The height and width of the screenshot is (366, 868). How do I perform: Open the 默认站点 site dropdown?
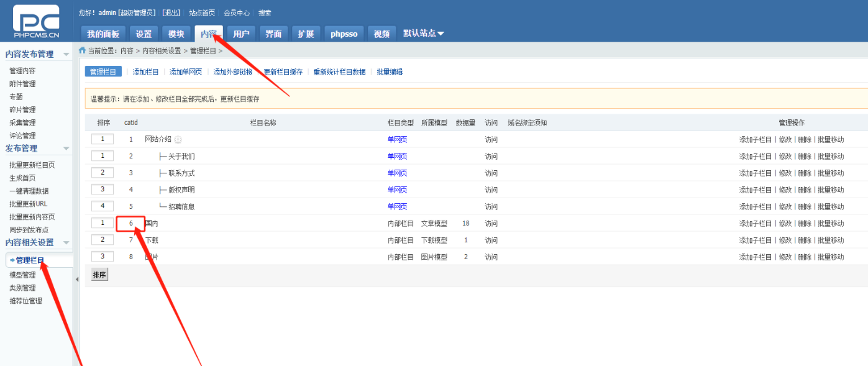(x=424, y=34)
